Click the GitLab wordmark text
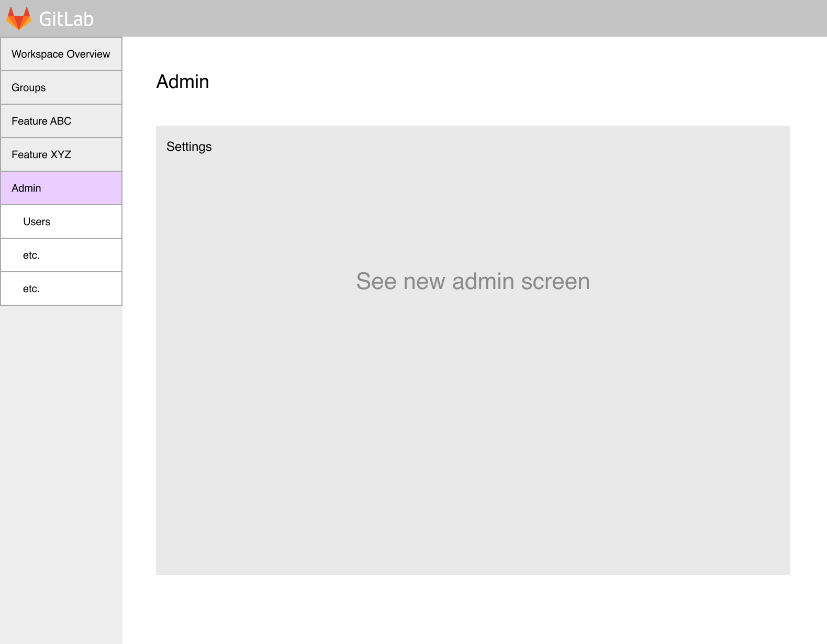This screenshot has width=827, height=644. coord(66,19)
